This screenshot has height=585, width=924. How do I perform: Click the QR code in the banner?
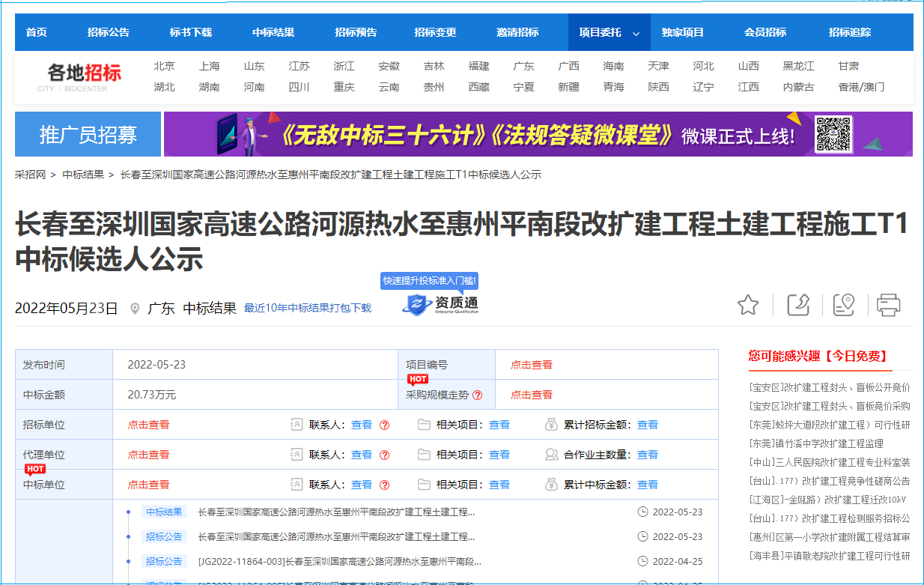pyautogui.click(x=833, y=134)
